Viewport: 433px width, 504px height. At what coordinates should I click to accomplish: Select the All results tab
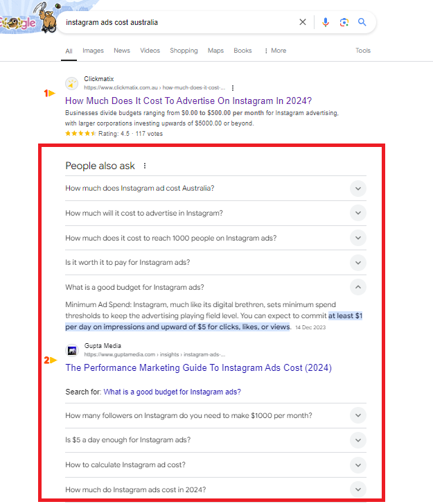69,51
